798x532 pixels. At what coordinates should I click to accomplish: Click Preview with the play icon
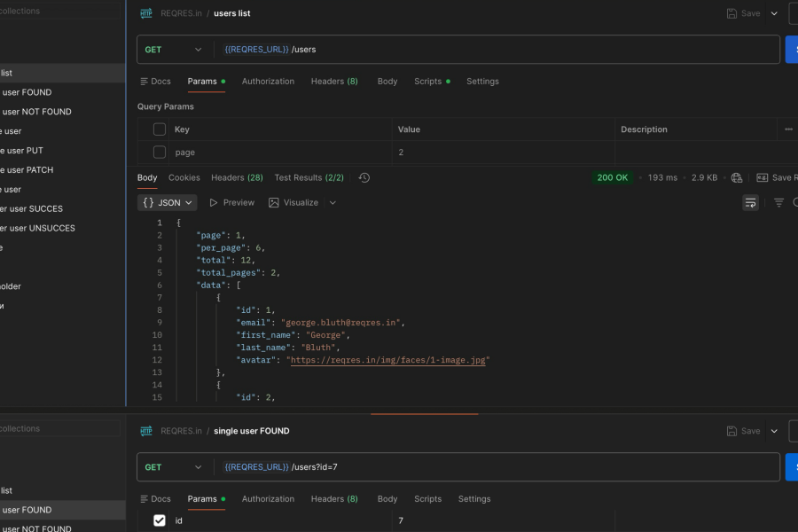[232, 202]
